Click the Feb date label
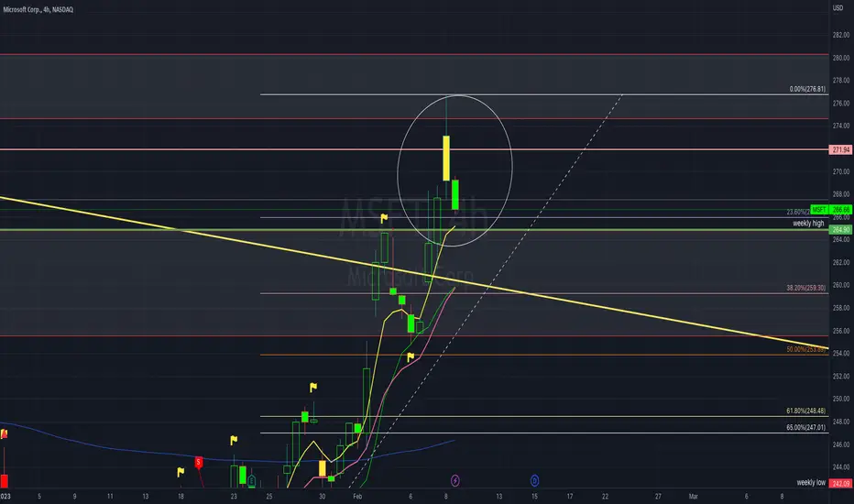The image size is (854, 504). pyautogui.click(x=357, y=497)
